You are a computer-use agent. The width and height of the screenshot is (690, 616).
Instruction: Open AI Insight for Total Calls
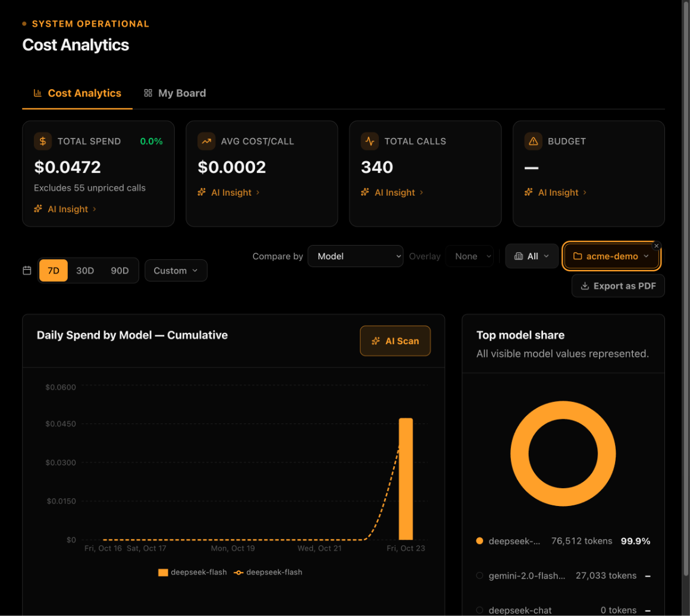391,192
